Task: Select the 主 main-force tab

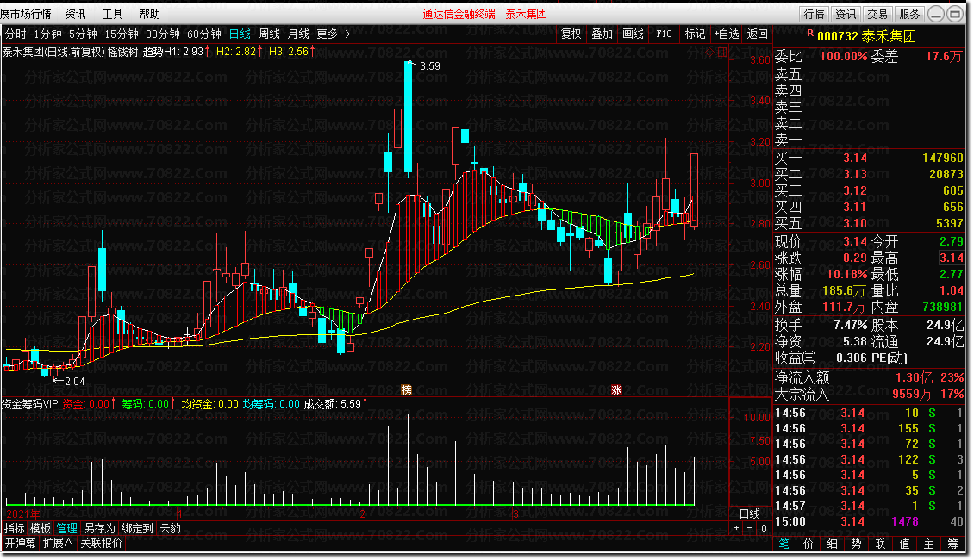Action: [x=928, y=544]
